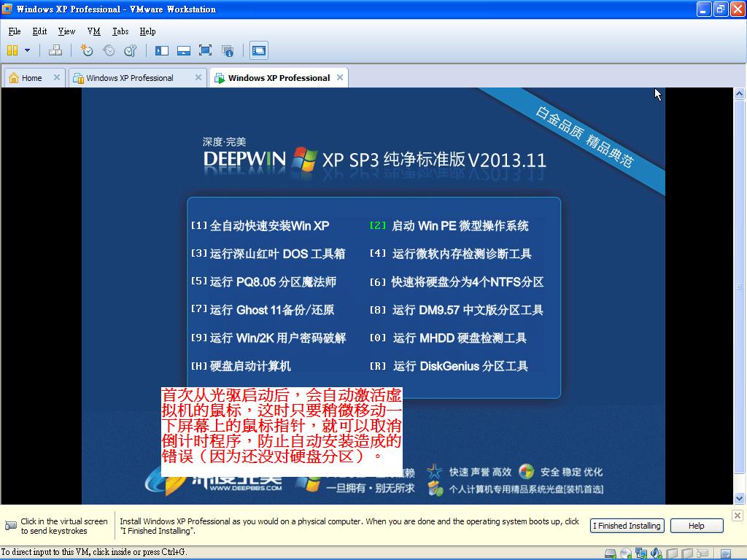Click the scroll up arrow of VM view
Screen dimensions: 747x560
pos(740,94)
